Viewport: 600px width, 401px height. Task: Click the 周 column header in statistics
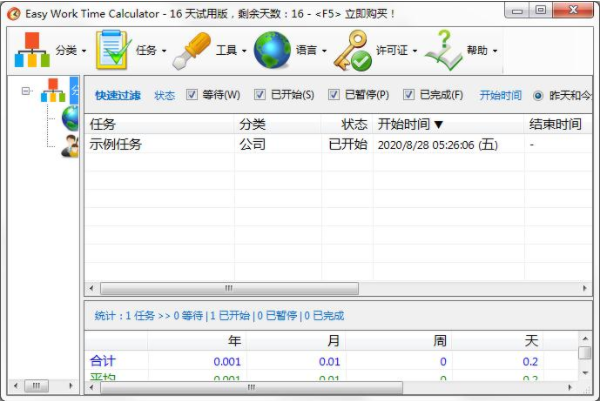coord(440,341)
